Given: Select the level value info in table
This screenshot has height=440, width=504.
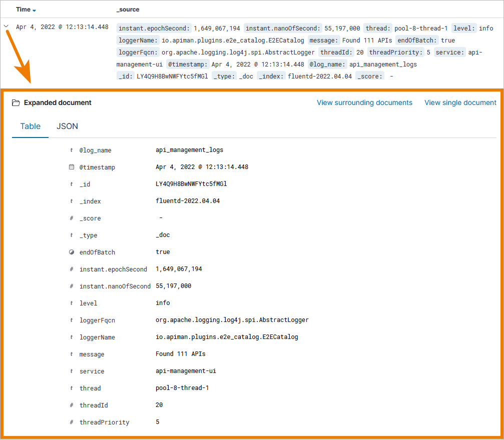Looking at the screenshot, I should pyautogui.click(x=163, y=303).
